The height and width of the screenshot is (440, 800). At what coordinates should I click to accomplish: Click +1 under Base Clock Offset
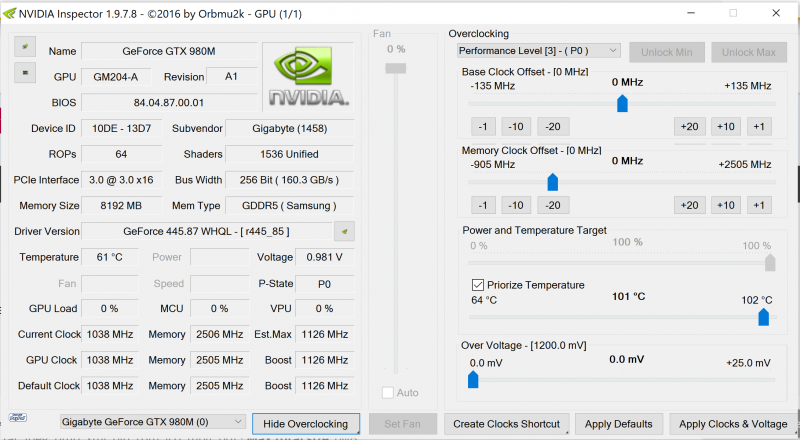[x=759, y=127]
